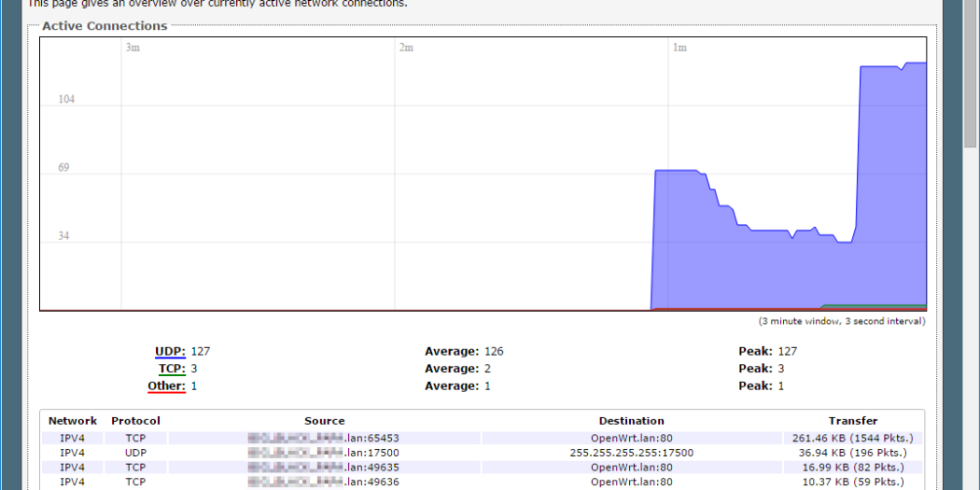
Task: Click the vertical page scrollbar thumb
Action: click(x=971, y=75)
